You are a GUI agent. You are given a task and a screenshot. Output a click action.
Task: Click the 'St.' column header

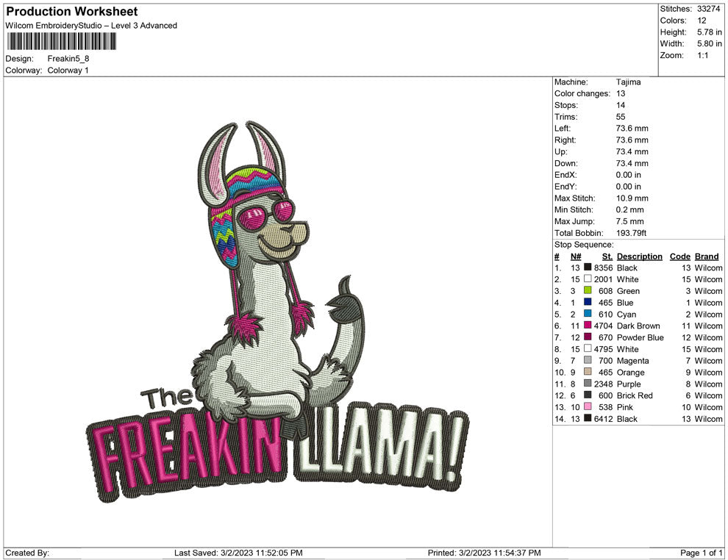tap(607, 256)
